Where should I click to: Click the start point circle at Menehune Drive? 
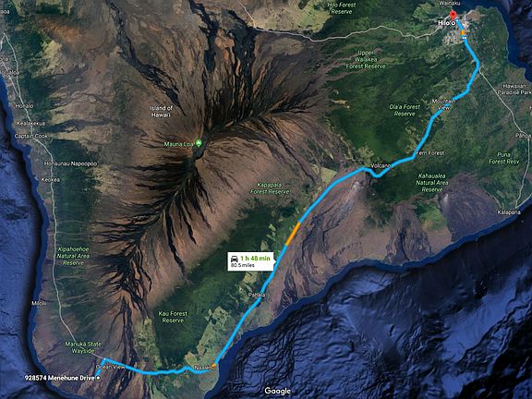tap(99, 378)
